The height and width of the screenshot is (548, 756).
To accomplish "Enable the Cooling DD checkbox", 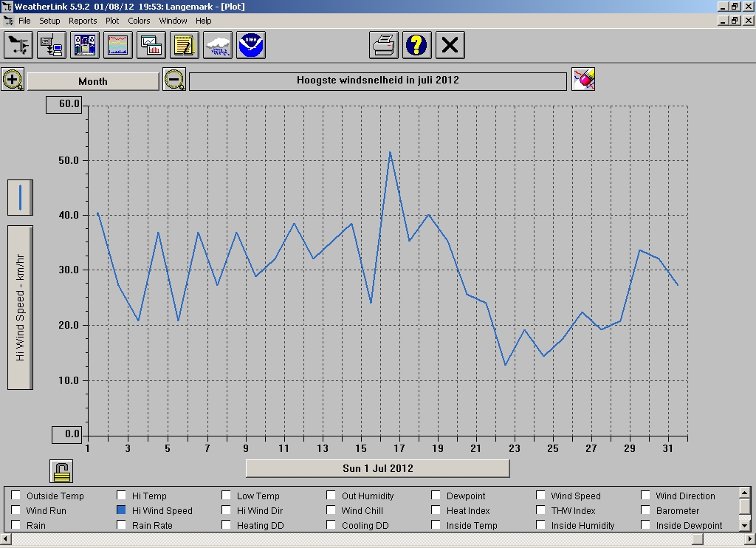I will pos(331,525).
